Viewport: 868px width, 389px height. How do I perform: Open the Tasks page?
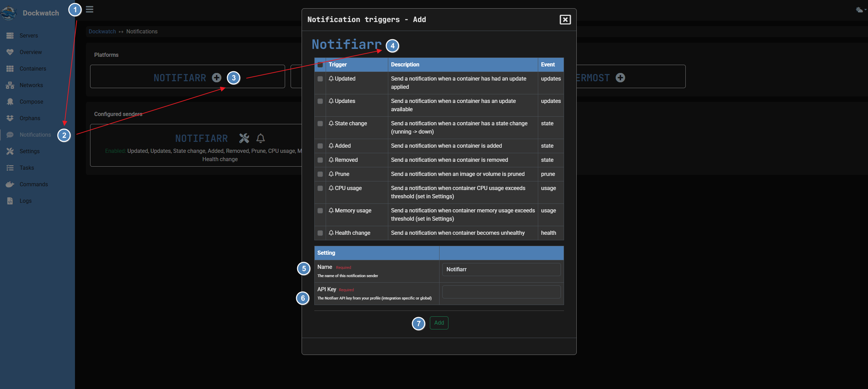click(x=27, y=168)
